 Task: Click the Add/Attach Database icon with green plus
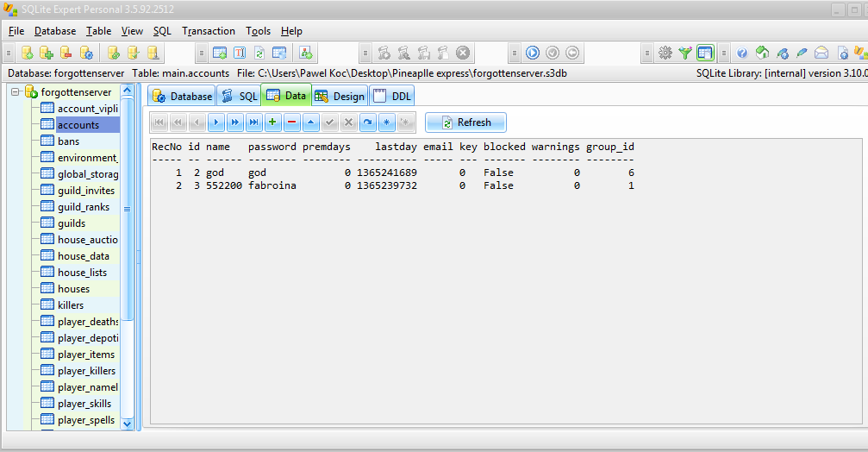tap(47, 53)
